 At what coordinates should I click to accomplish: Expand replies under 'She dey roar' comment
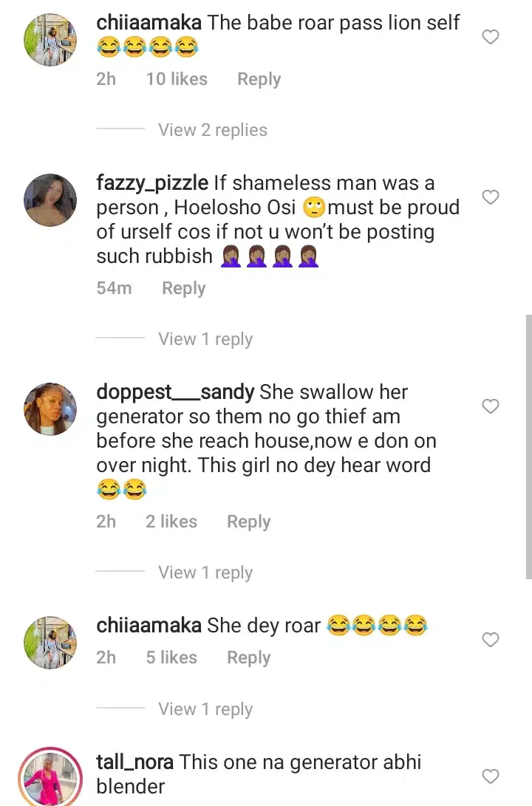point(205,709)
